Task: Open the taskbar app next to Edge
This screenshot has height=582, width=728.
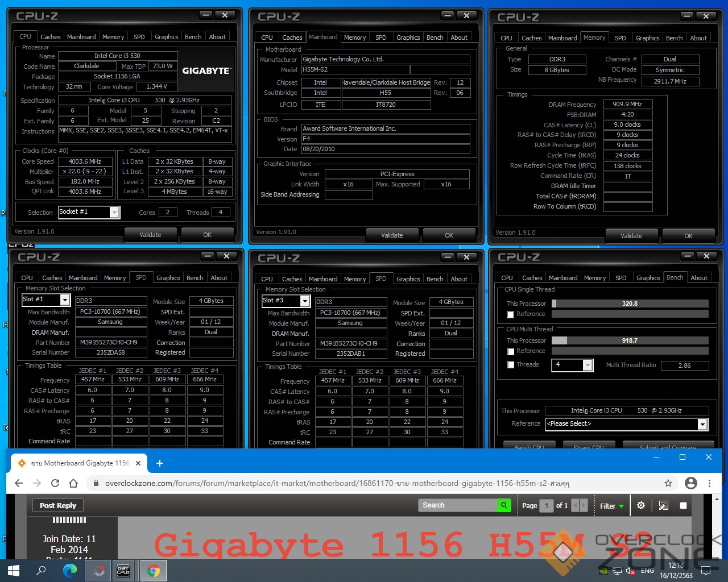Action: click(x=99, y=571)
